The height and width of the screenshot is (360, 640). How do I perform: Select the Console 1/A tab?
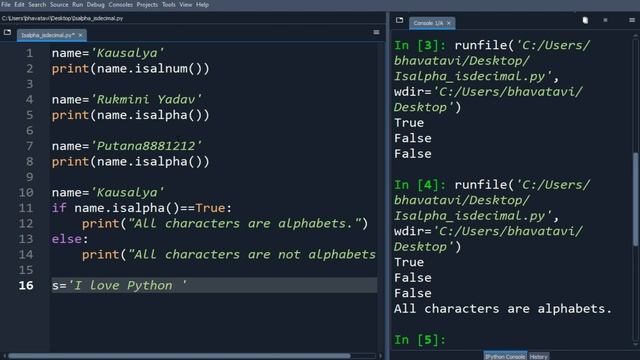point(429,23)
